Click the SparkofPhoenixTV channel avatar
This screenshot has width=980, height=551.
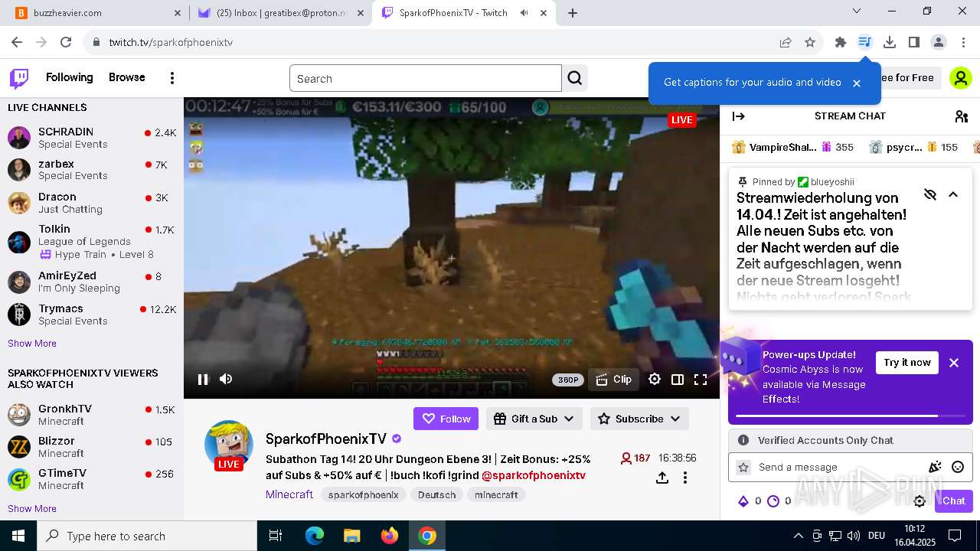point(229,445)
